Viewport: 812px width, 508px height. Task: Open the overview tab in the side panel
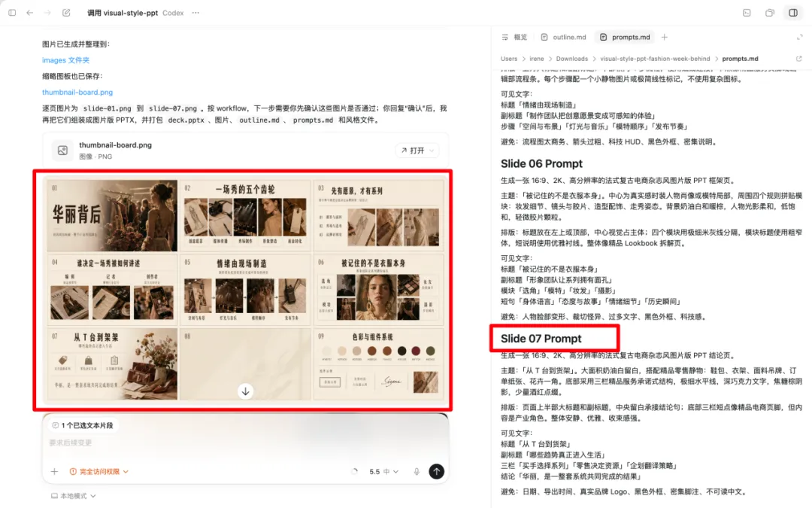[x=514, y=37]
